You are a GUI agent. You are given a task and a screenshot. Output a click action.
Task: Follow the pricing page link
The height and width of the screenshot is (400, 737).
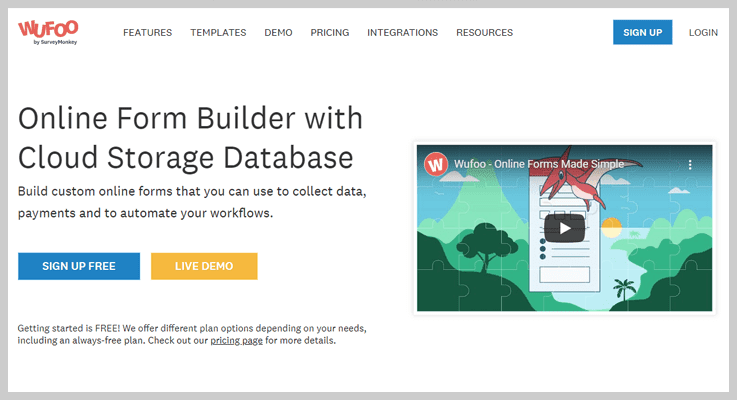[x=236, y=340]
